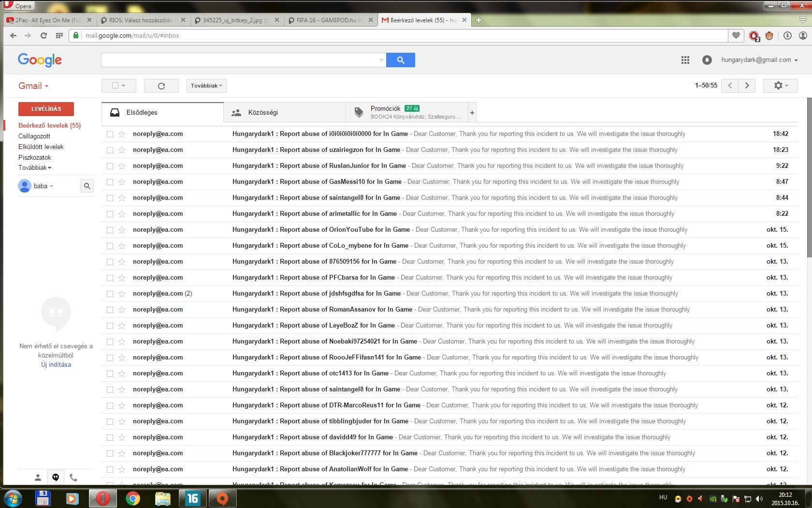This screenshot has width=812, height=508.
Task: Check the GasMessi10 report email checkbox
Action: click(x=110, y=182)
